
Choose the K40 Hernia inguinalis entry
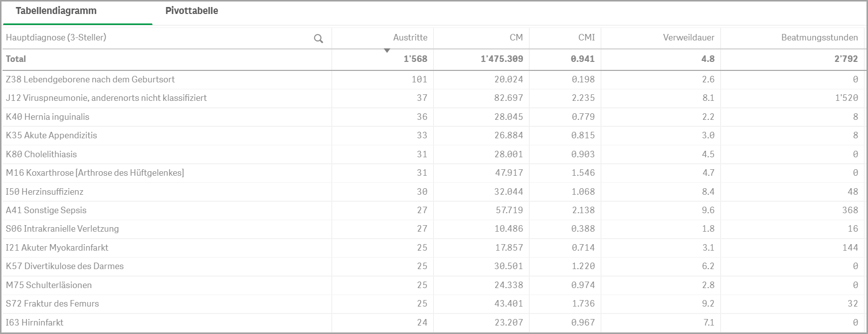point(47,117)
